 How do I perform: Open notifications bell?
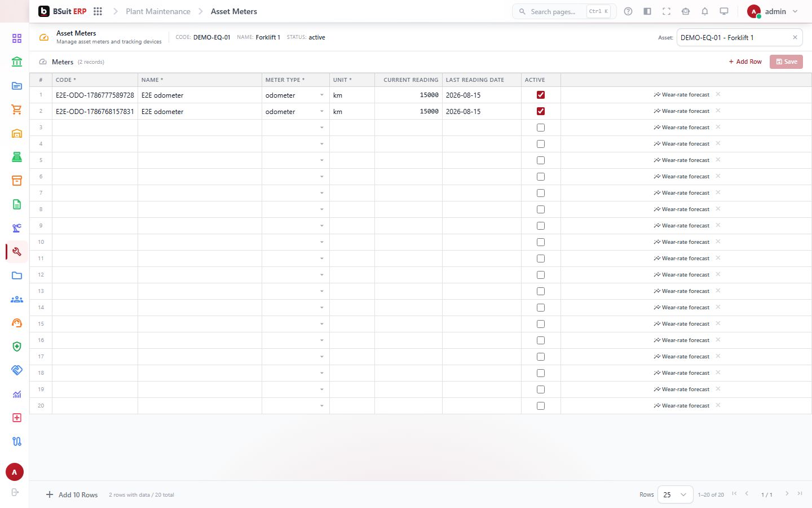pos(705,11)
